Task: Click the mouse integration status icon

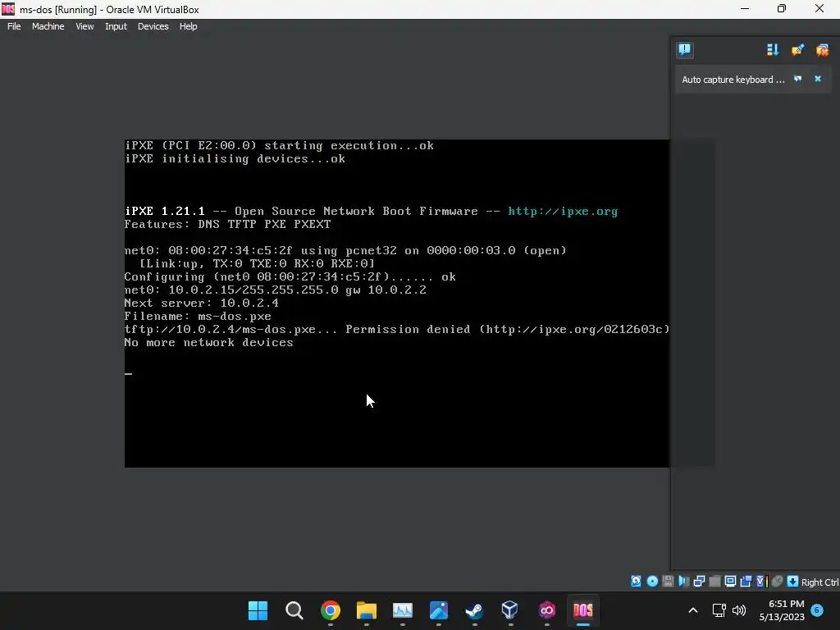Action: pyautogui.click(x=777, y=582)
